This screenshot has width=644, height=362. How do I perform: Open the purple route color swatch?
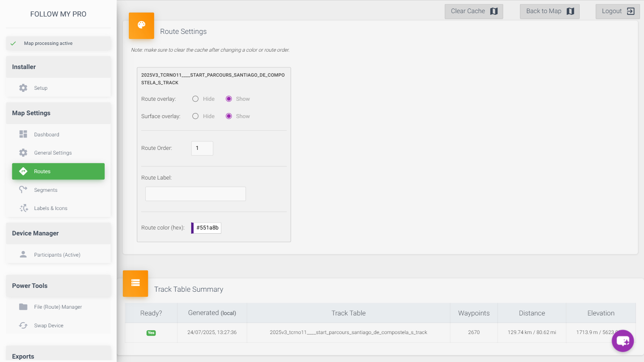[192, 228]
